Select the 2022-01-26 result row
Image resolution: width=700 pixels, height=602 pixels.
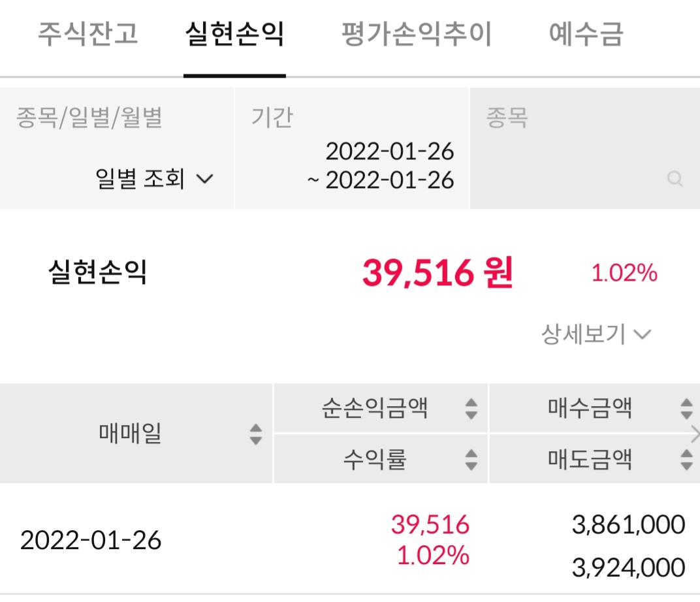click(91, 541)
